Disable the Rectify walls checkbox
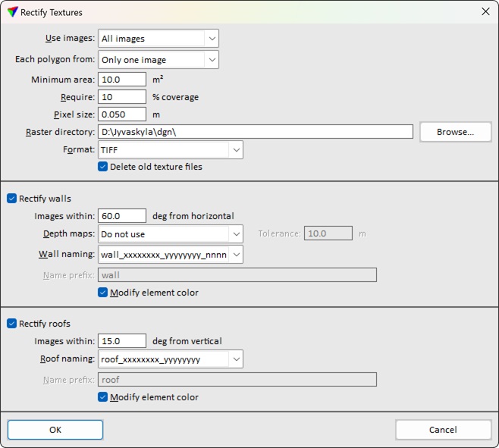The image size is (499, 448). 12,199
